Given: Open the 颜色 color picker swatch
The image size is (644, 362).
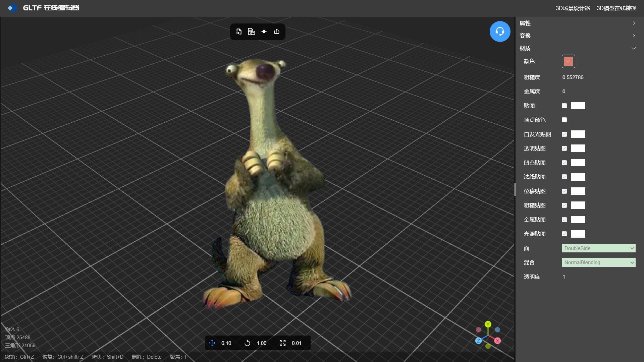Looking at the screenshot, I should coord(568,61).
